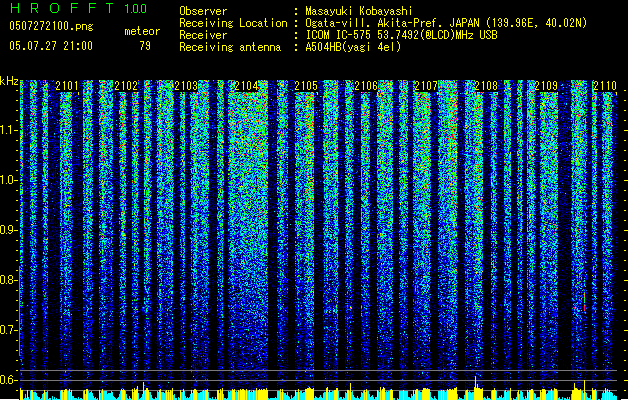Click the 2104 time marker

pyautogui.click(x=246, y=86)
